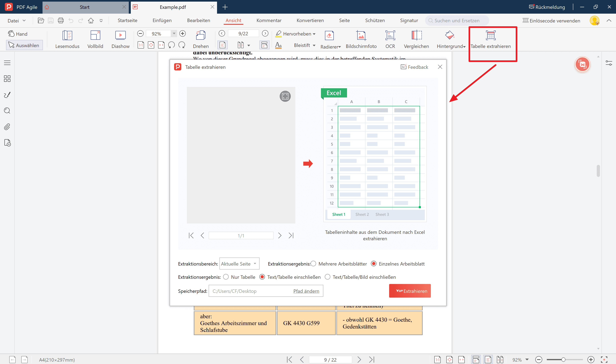This screenshot has width=616, height=364.
Task: Go to previous page in toolbar
Action: point(222,33)
